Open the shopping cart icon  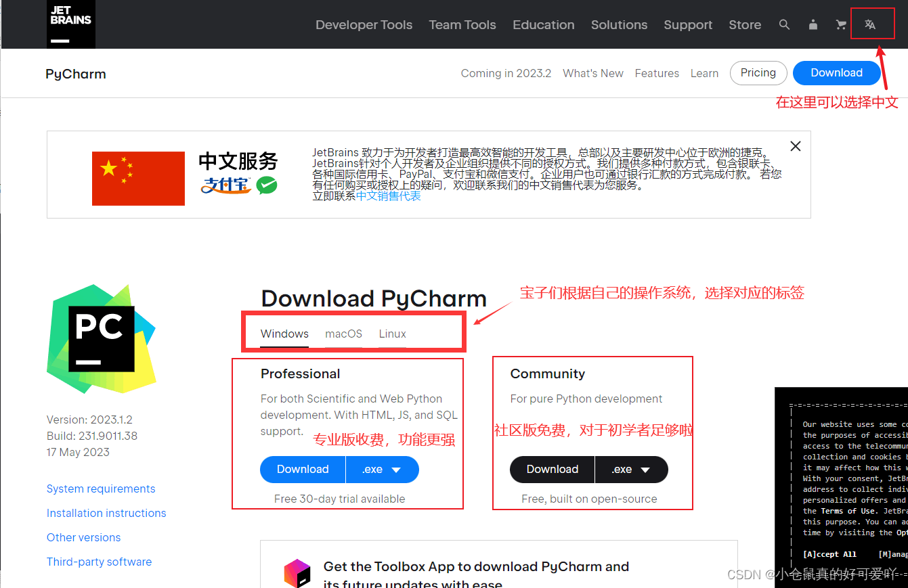(x=842, y=25)
